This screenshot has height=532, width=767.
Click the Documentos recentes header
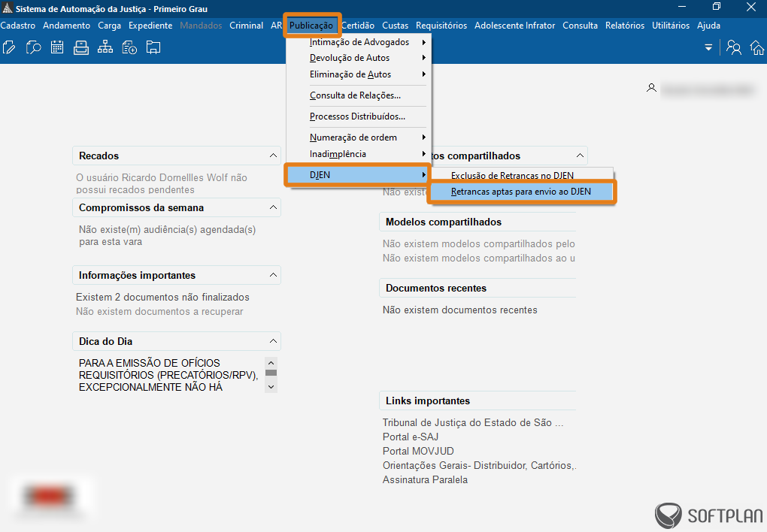[x=477, y=288]
